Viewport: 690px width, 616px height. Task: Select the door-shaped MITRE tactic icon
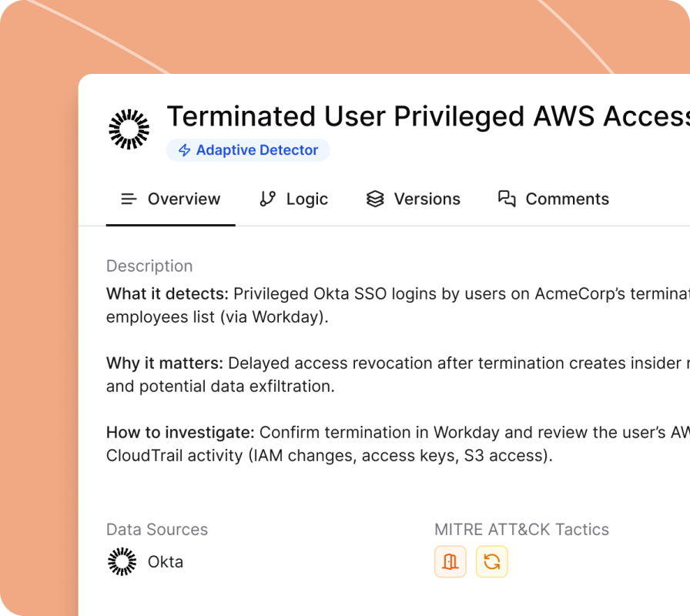(x=451, y=561)
